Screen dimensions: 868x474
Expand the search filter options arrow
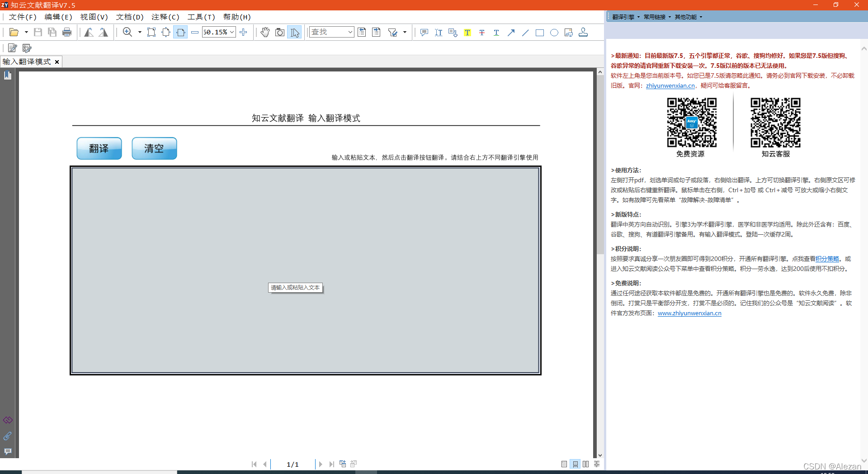405,32
